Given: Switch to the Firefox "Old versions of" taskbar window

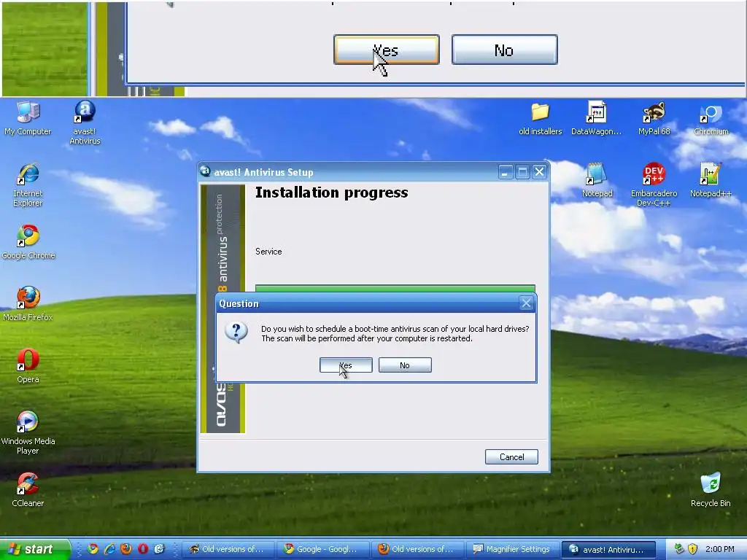Looking at the screenshot, I should click(x=418, y=549).
